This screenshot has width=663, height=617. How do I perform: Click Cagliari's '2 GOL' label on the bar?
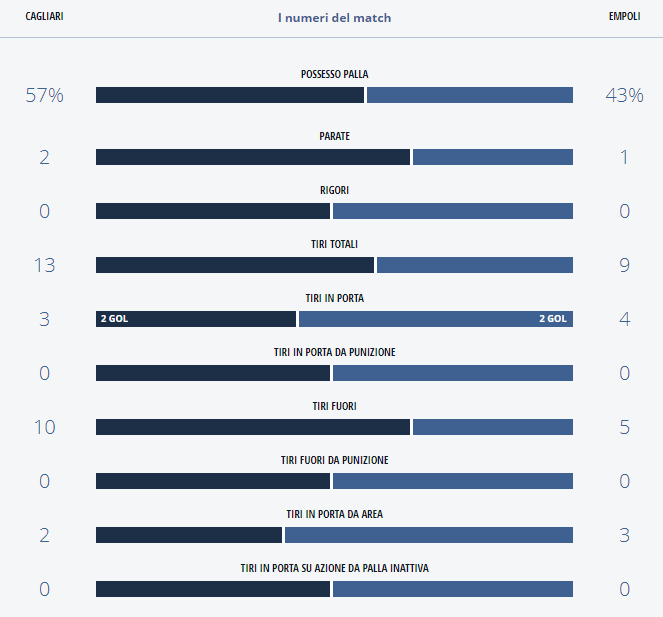tap(114, 319)
